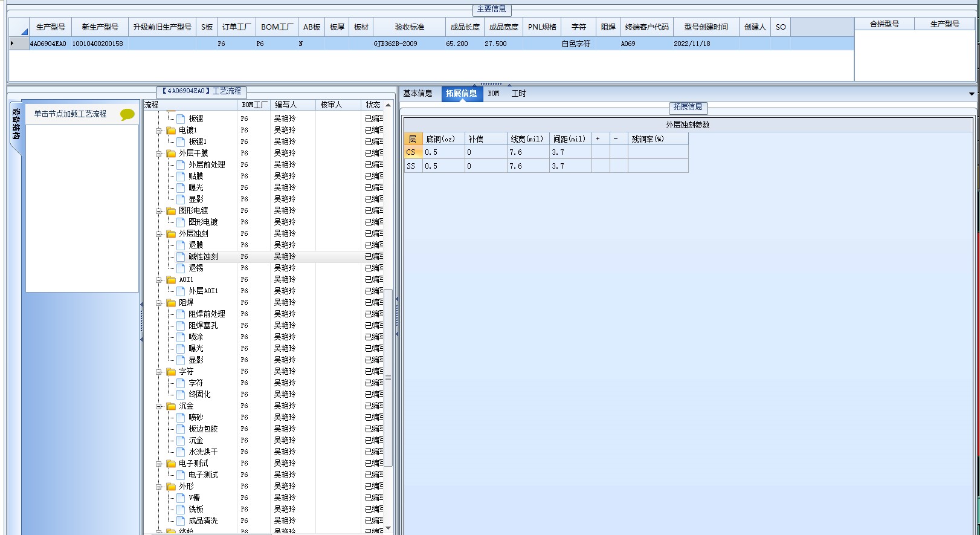Click the document icon beside 喷砂

pyautogui.click(x=181, y=417)
